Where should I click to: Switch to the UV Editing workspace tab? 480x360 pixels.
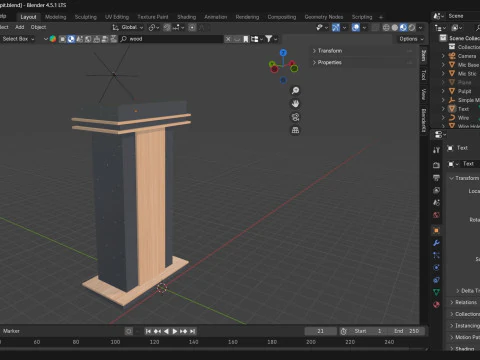(x=117, y=17)
